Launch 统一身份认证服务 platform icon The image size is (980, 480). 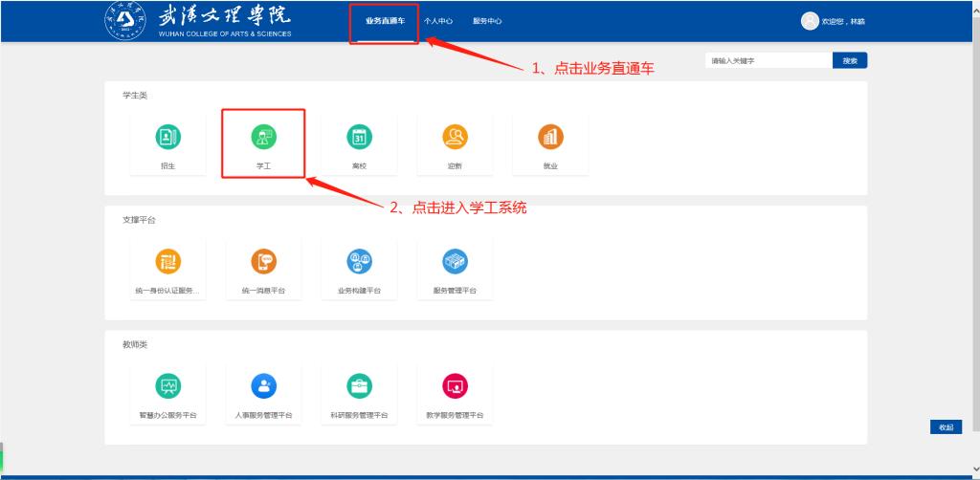[x=167, y=261]
